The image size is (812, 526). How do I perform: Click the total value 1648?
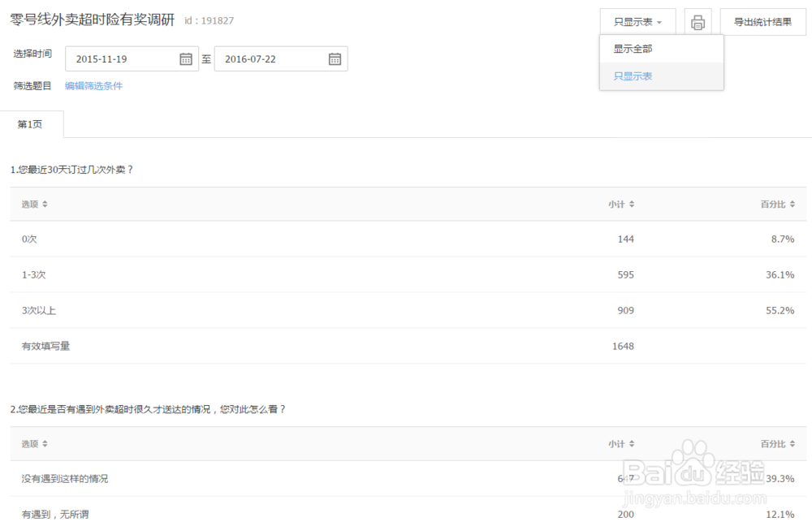(x=623, y=347)
